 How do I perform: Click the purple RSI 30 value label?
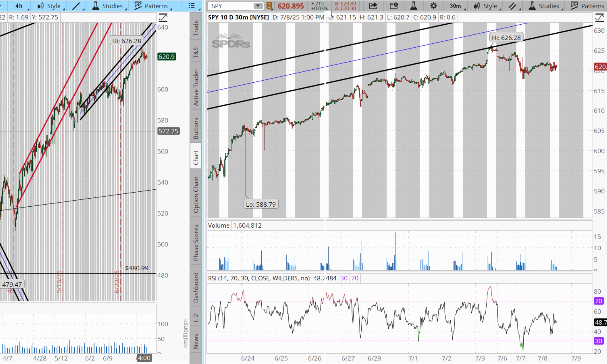tap(344, 278)
